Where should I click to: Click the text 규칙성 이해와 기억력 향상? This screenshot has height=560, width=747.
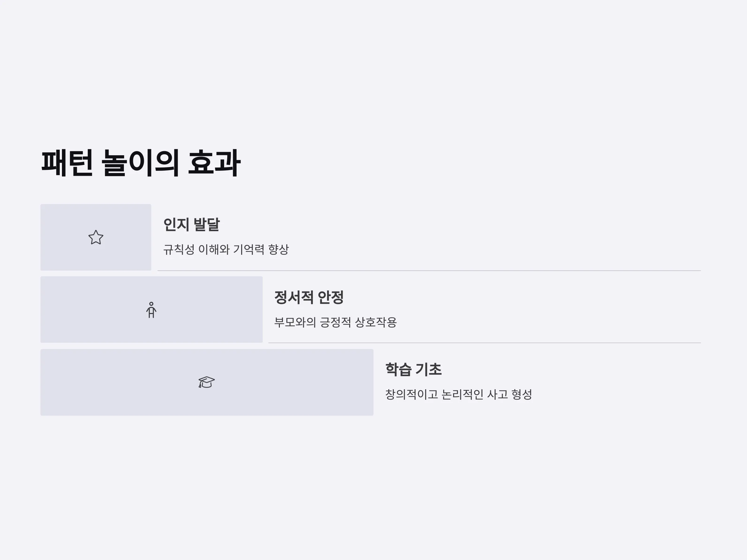(226, 250)
